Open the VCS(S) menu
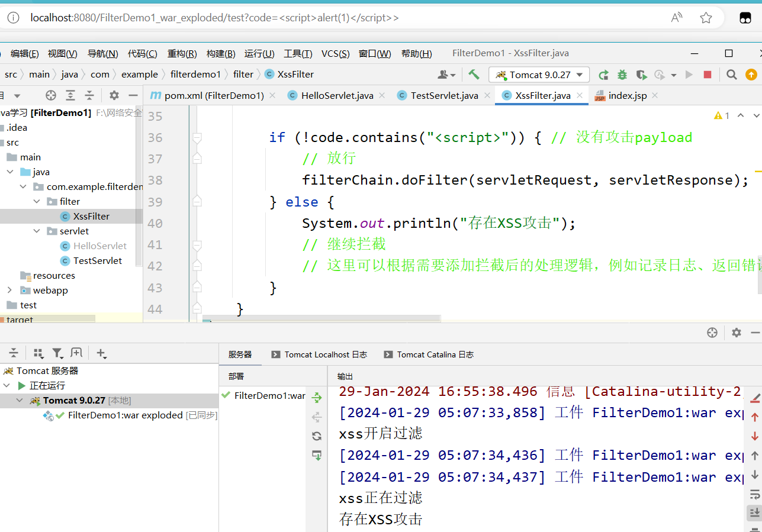Viewport: 762px width, 532px height. [335, 54]
